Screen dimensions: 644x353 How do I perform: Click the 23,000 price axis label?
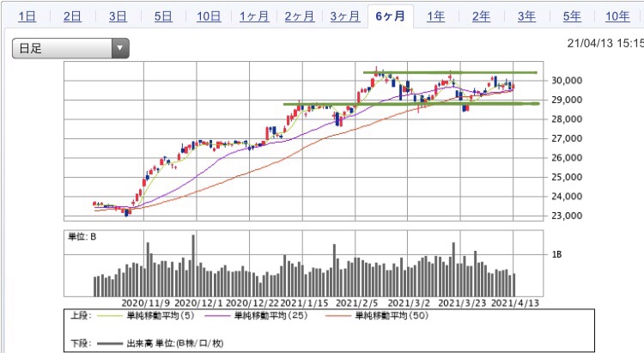(567, 216)
